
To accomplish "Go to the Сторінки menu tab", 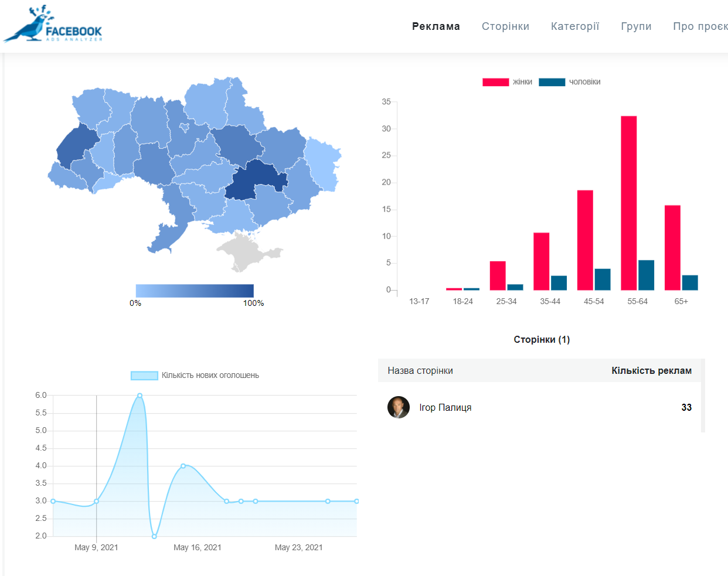I will click(505, 26).
